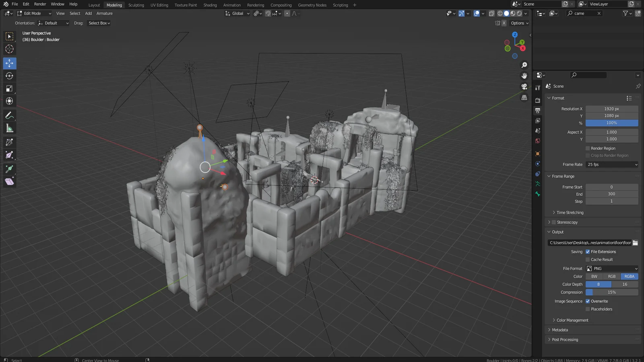Toggle camera view in viewport
The width and height of the screenshot is (644, 362).
point(524,86)
